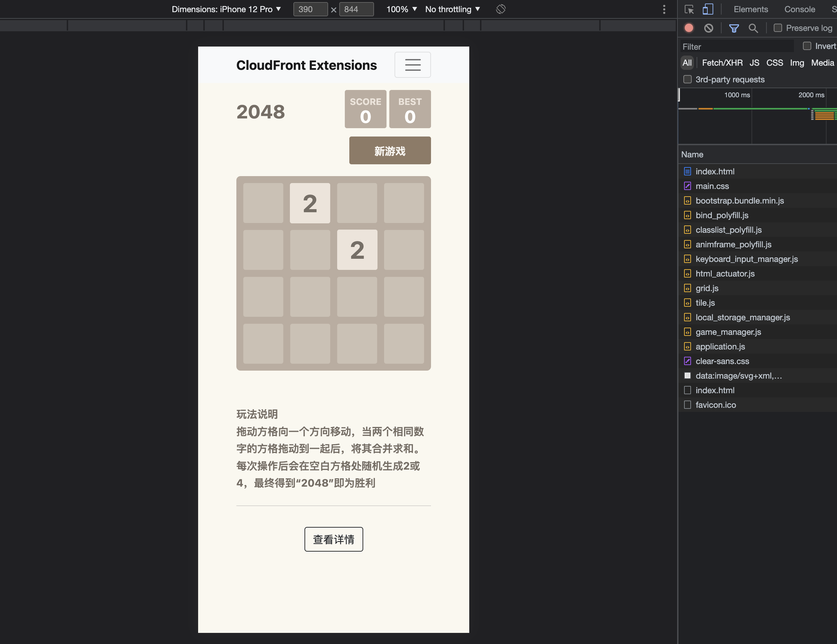This screenshot has height=644, width=837.
Task: Click the 查看详情 details button
Action: 333,539
